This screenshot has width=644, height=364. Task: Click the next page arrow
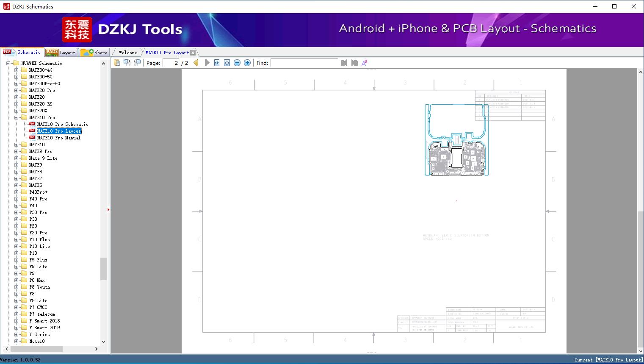pyautogui.click(x=207, y=63)
